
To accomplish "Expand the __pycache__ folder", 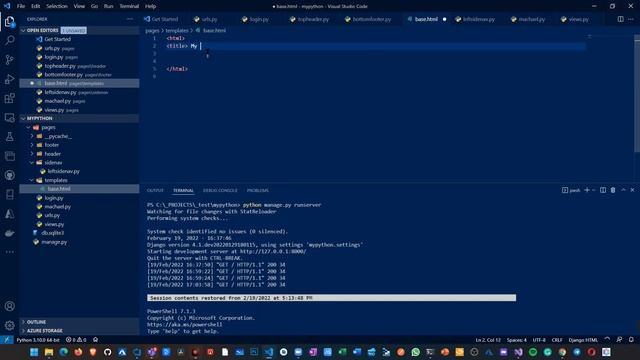I will pyautogui.click(x=32, y=136).
